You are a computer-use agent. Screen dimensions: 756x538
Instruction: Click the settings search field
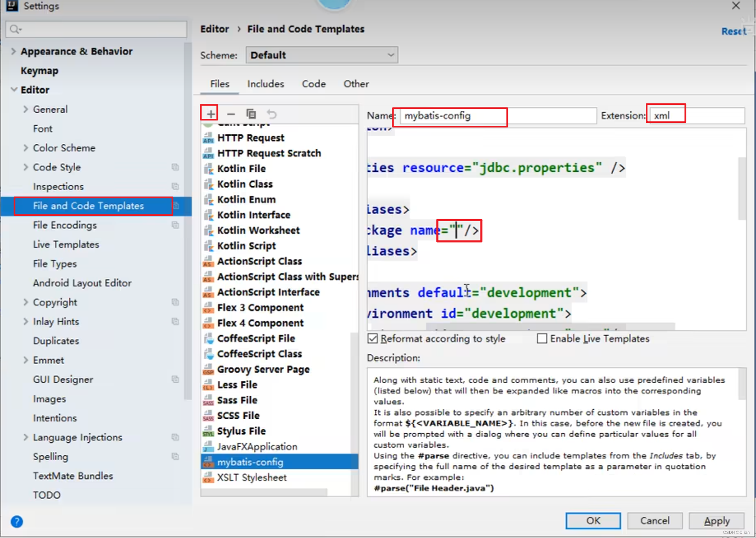(96, 29)
